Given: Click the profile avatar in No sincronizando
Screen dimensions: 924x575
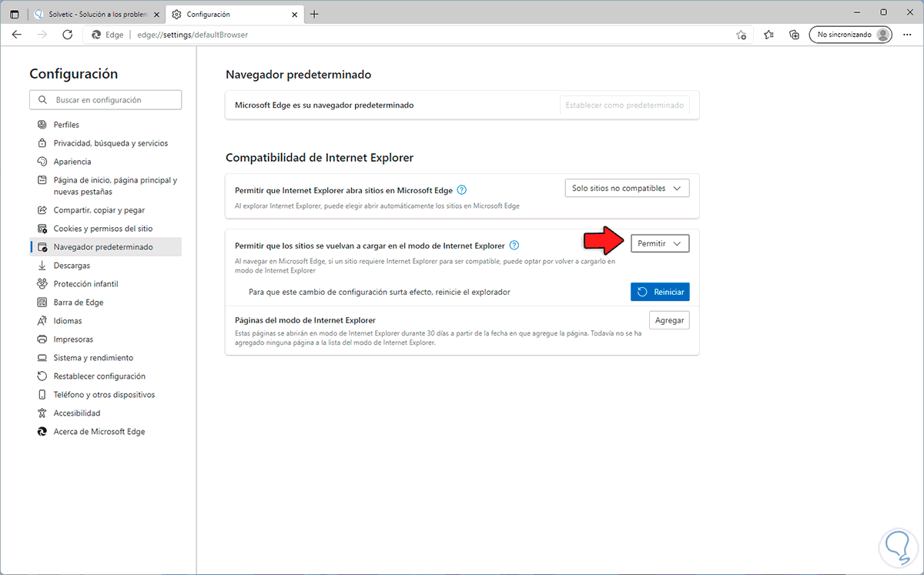Looking at the screenshot, I should pyautogui.click(x=884, y=35).
